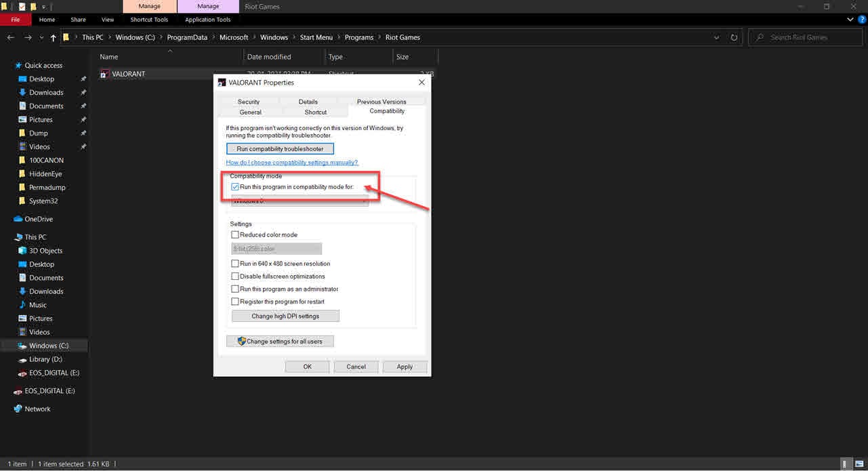This screenshot has width=868, height=471.
Task: Open the Shortcut Tools ribbon tab
Action: pyautogui.click(x=149, y=20)
